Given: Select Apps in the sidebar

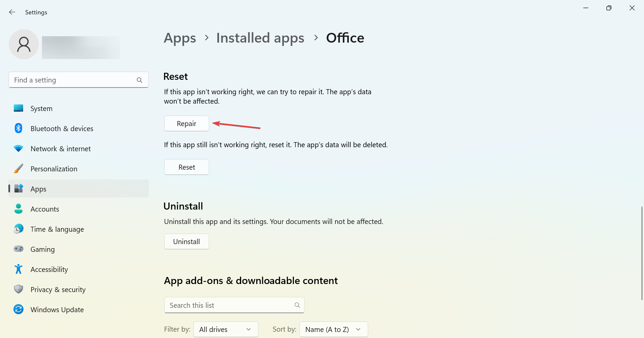Looking at the screenshot, I should (x=78, y=189).
